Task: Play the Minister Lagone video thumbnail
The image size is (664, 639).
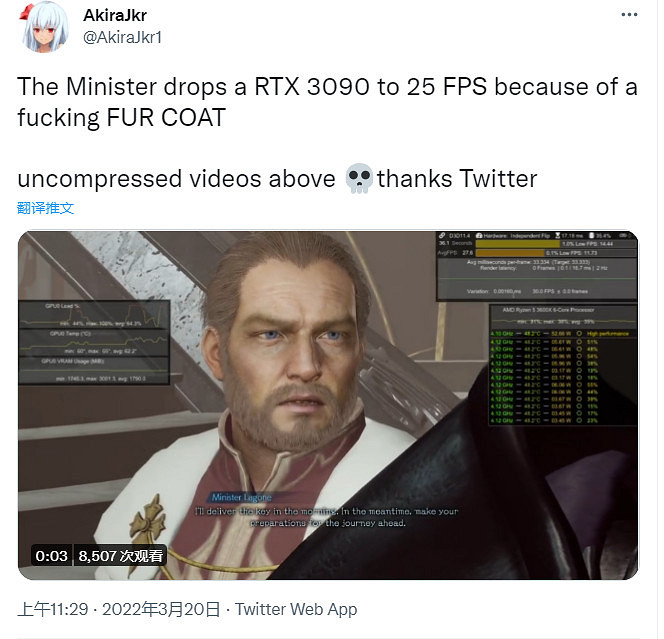Action: pyautogui.click(x=328, y=405)
